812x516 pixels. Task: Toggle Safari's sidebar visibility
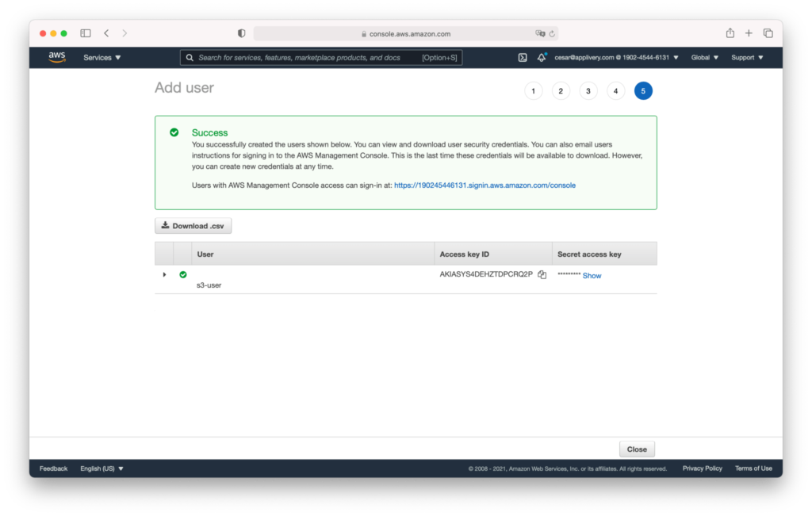[x=85, y=32]
